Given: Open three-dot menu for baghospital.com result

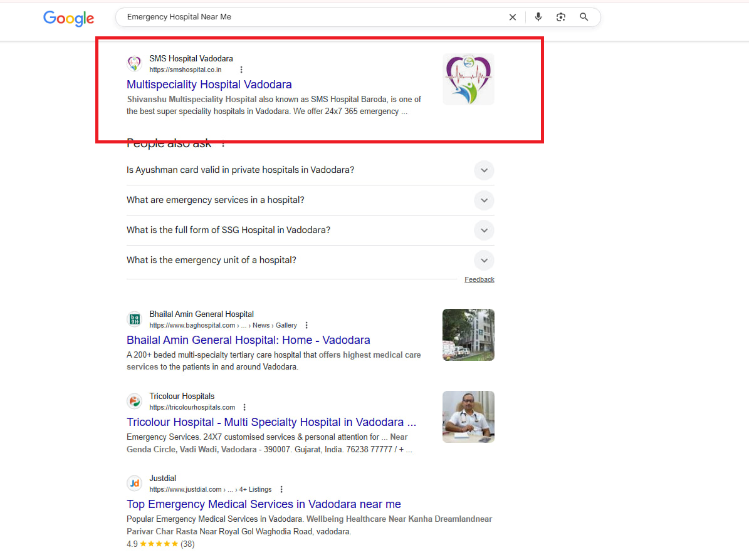Looking at the screenshot, I should point(306,325).
